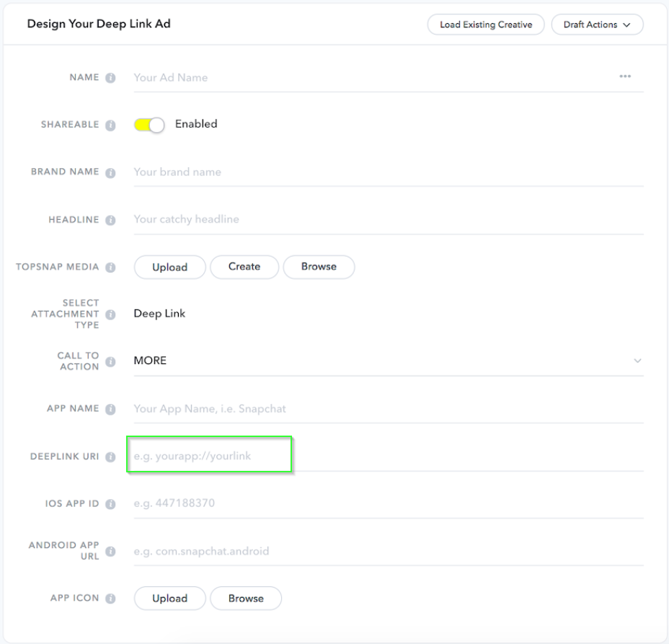Image resolution: width=669 pixels, height=644 pixels.
Task: Browse for an app icon
Action: coord(246,599)
